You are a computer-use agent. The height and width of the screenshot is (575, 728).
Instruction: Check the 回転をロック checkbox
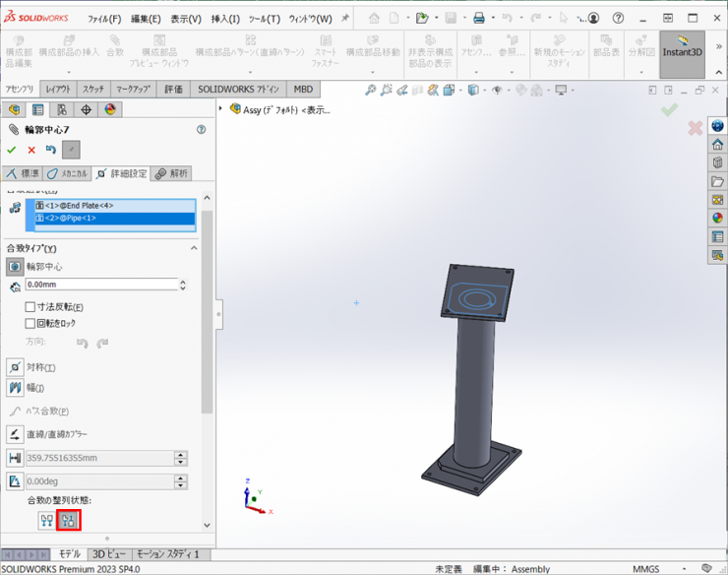30,323
